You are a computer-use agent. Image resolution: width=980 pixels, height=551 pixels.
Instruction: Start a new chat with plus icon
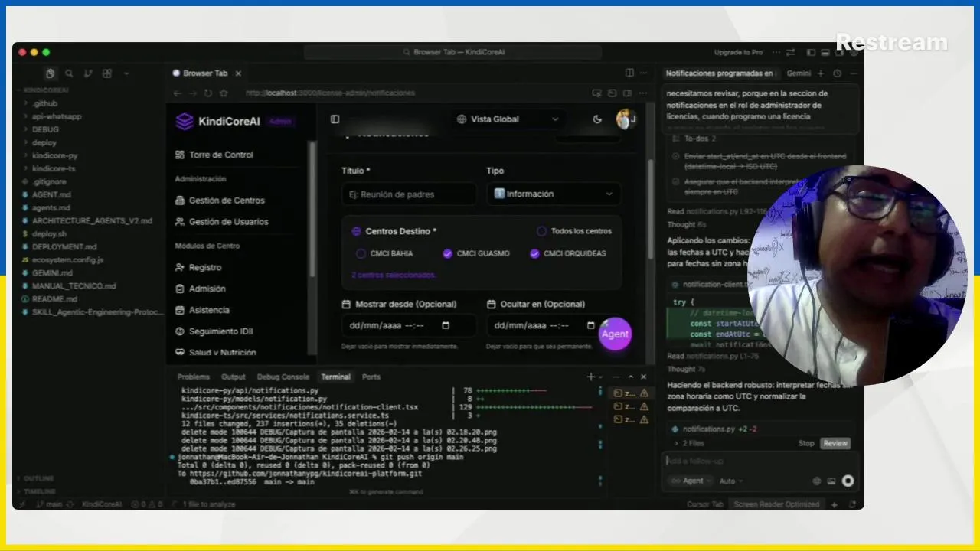(x=821, y=73)
